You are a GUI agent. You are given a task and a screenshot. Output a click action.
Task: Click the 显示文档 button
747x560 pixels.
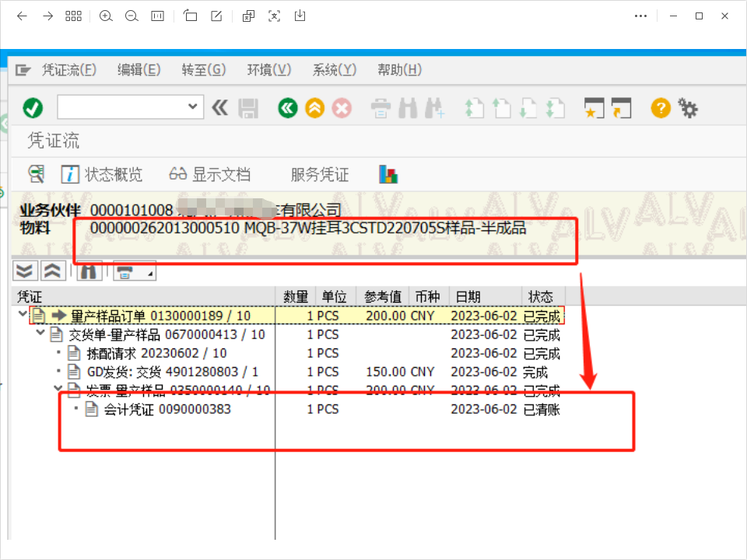coord(209,174)
